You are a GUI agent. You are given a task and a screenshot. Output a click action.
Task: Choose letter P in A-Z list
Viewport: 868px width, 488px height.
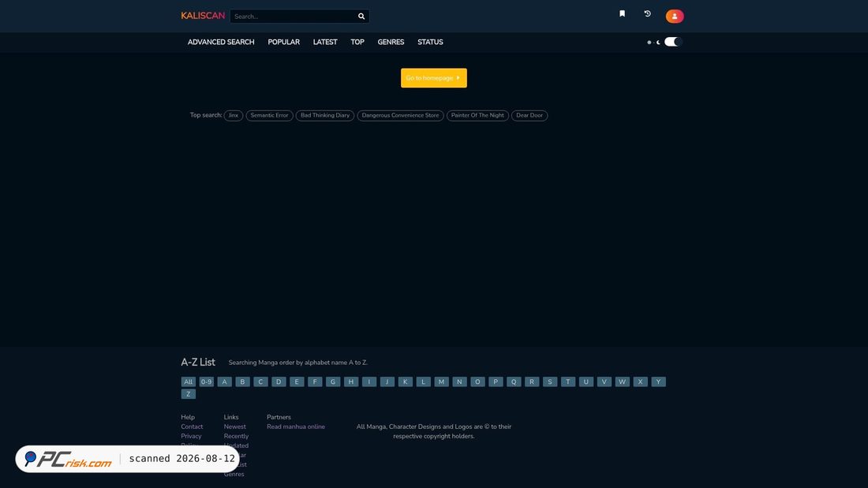pos(496,382)
